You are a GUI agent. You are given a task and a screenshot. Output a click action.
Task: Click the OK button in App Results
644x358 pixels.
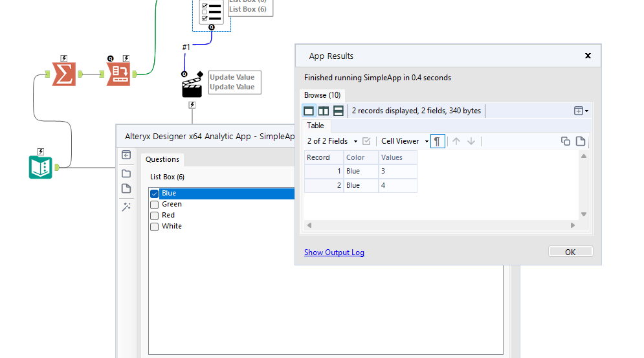[x=570, y=252]
